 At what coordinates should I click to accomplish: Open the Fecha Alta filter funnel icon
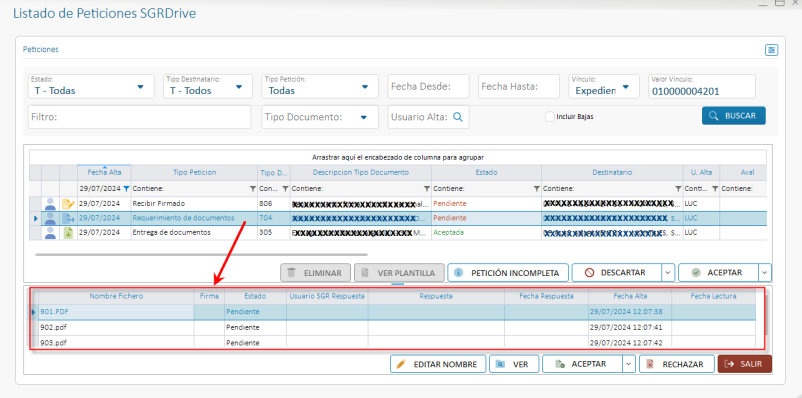126,189
